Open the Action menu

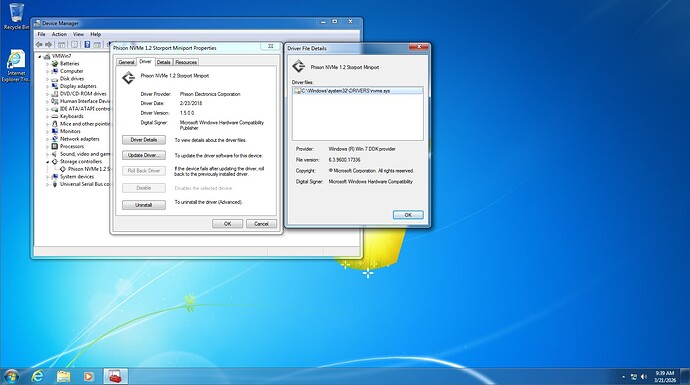59,34
